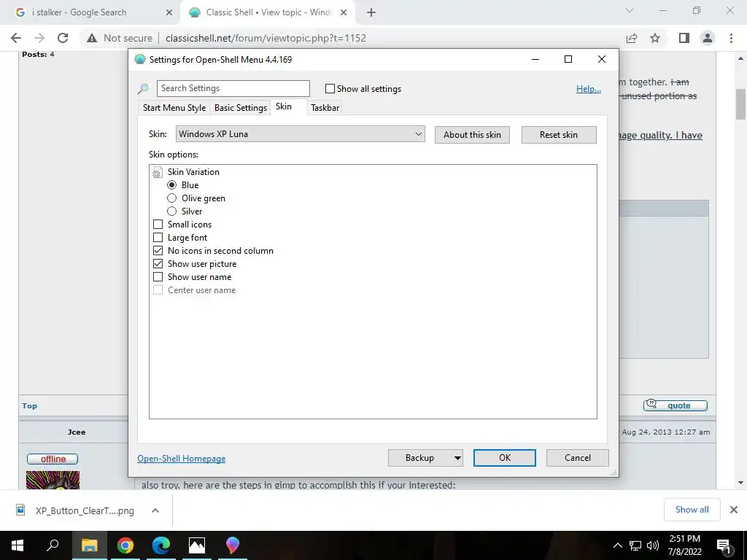Click the page vertical scrollbar thumb
This screenshot has width=747, height=560.
point(740,104)
